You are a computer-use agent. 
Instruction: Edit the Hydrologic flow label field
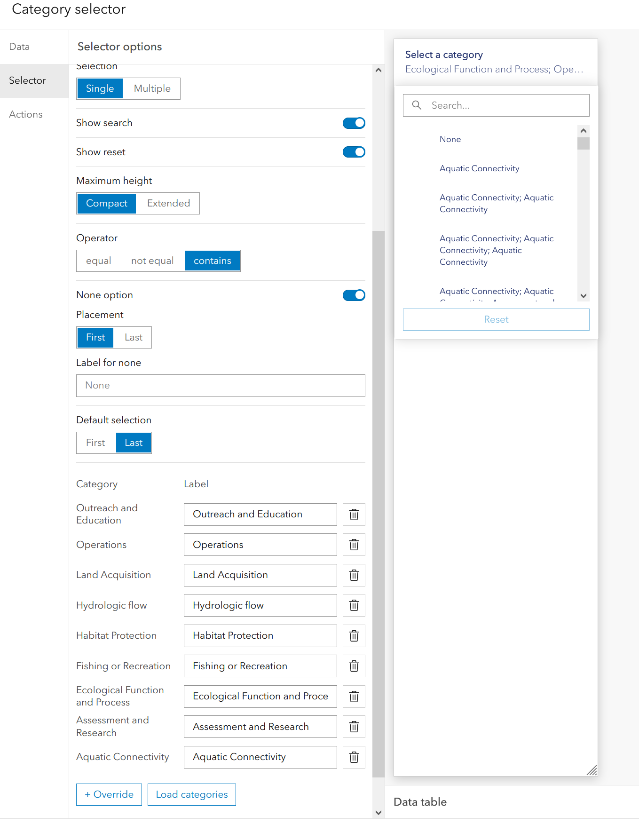pos(260,605)
